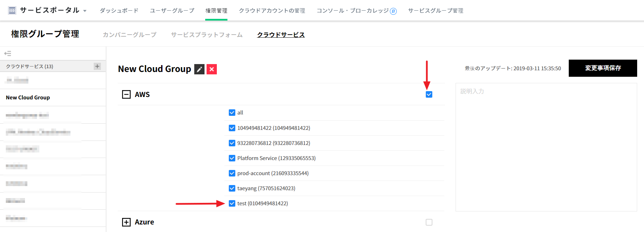This screenshot has height=232, width=644.
Task: Collapse the AWS section
Action: coord(126,94)
